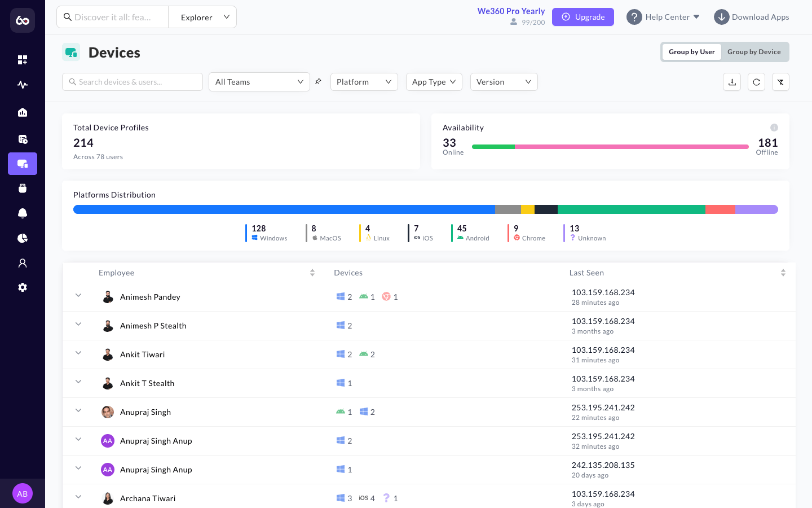Screen dimensions: 812x508
Task: Click the We360 logo in sidebar
Action: 23,20
